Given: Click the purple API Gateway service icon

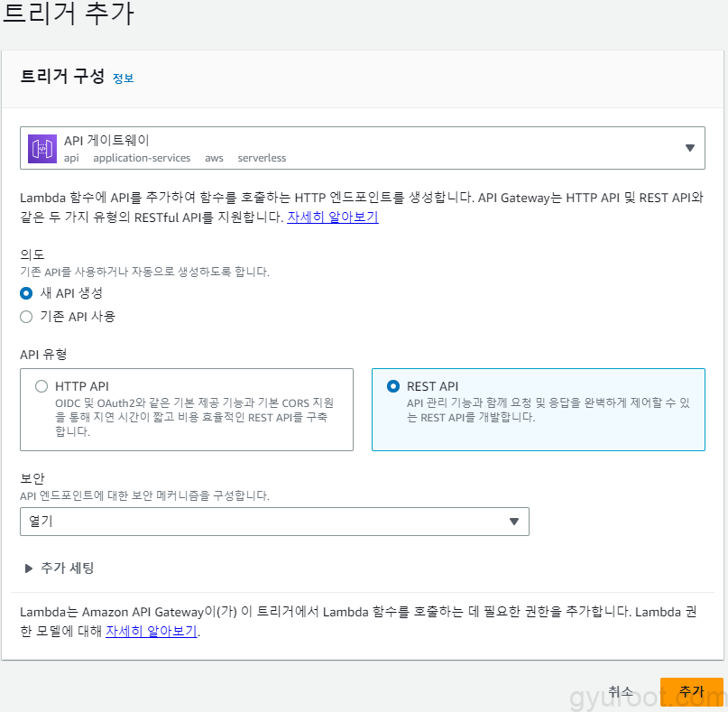Looking at the screenshot, I should click(42, 149).
